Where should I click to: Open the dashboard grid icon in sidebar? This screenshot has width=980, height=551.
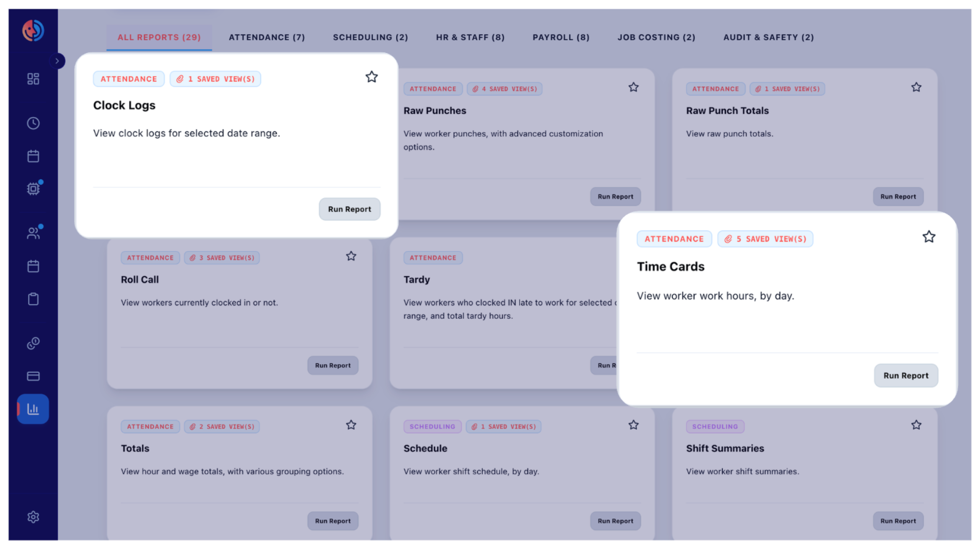click(33, 79)
